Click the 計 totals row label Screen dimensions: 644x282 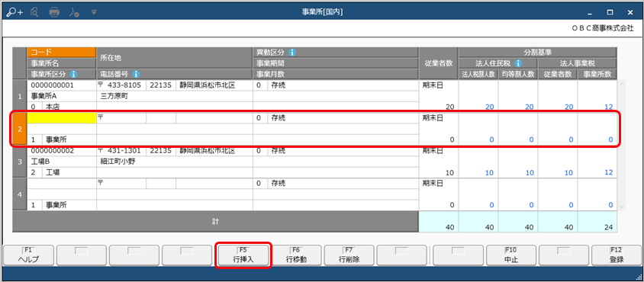(216, 222)
